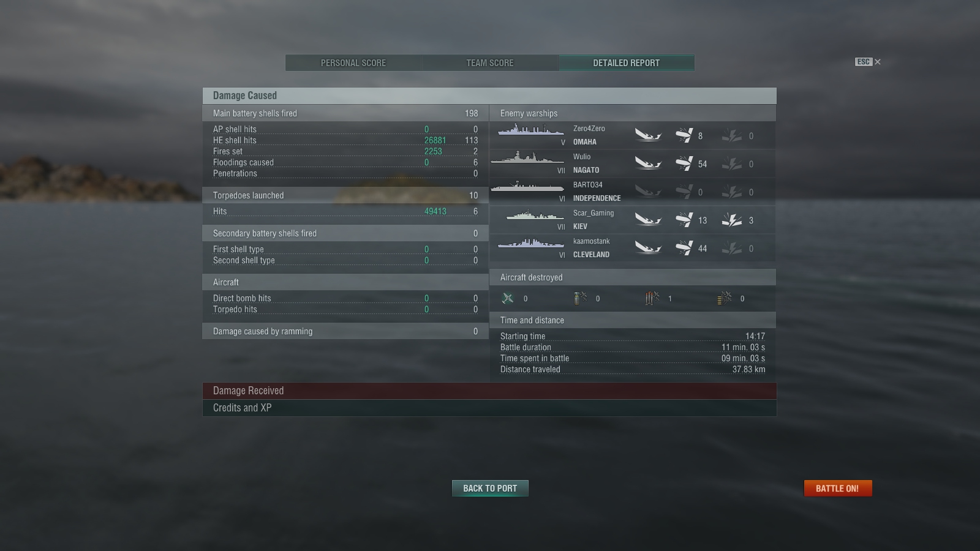Click the Nagato ship silhouette icon
The height and width of the screenshot is (551, 980).
coord(527,157)
